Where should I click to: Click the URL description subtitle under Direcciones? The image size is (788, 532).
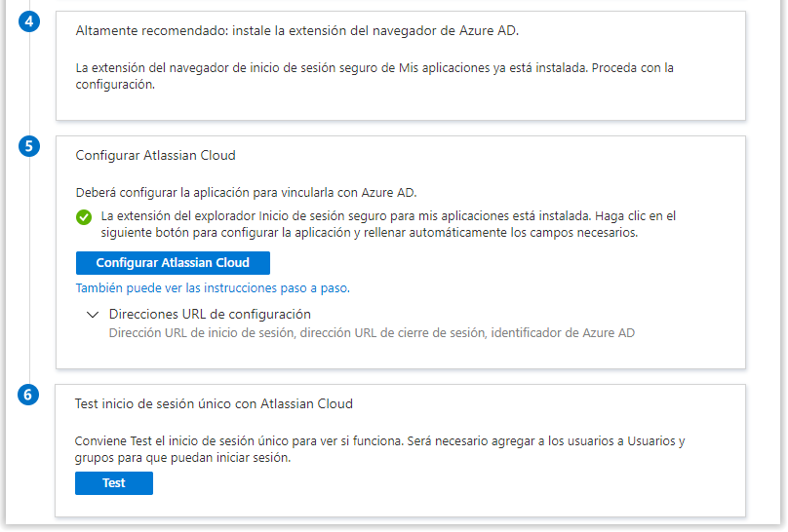pyautogui.click(x=372, y=333)
